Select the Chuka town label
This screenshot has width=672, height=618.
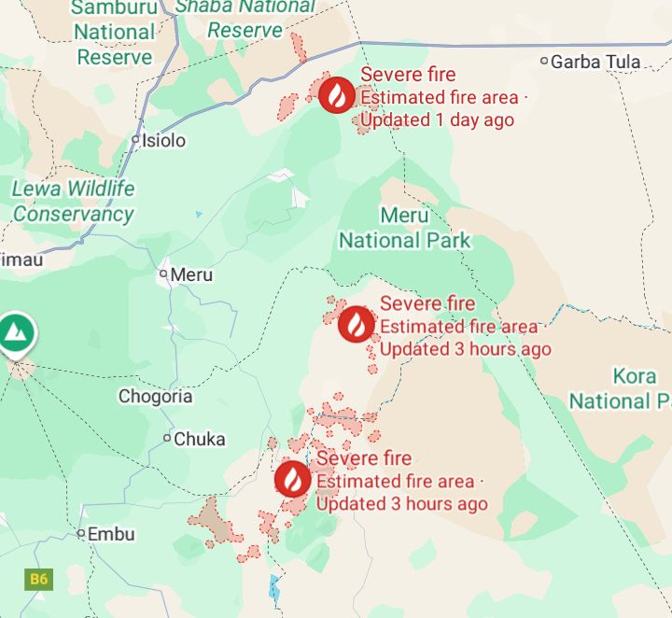tap(200, 440)
